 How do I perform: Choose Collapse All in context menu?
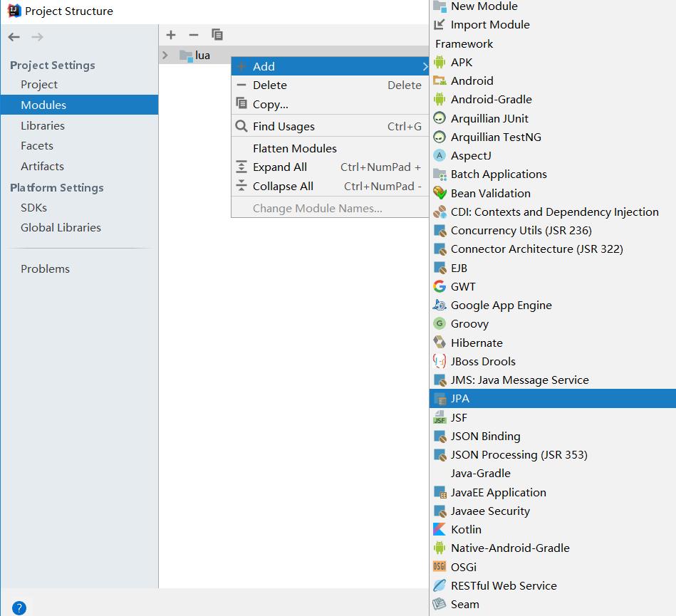331,186
